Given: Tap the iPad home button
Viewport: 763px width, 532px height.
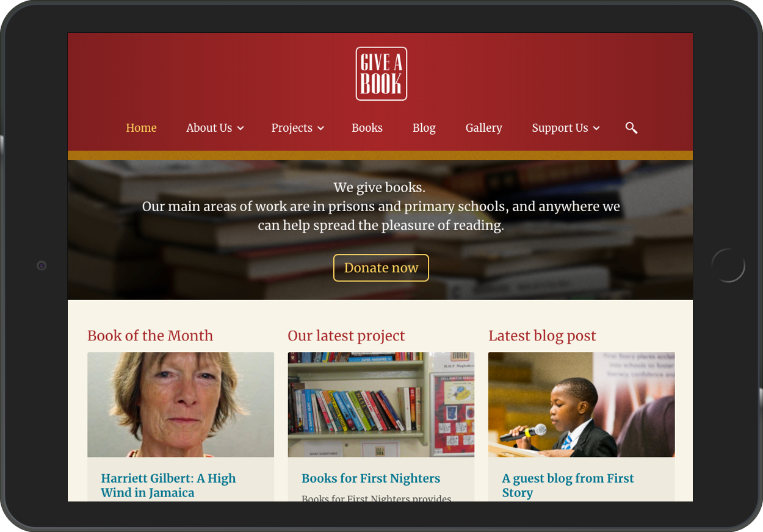Looking at the screenshot, I should (728, 265).
